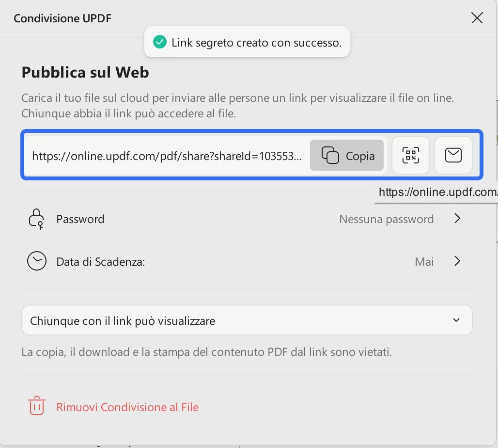Click the padlock icon beside Password
The width and height of the screenshot is (498, 448).
[36, 219]
